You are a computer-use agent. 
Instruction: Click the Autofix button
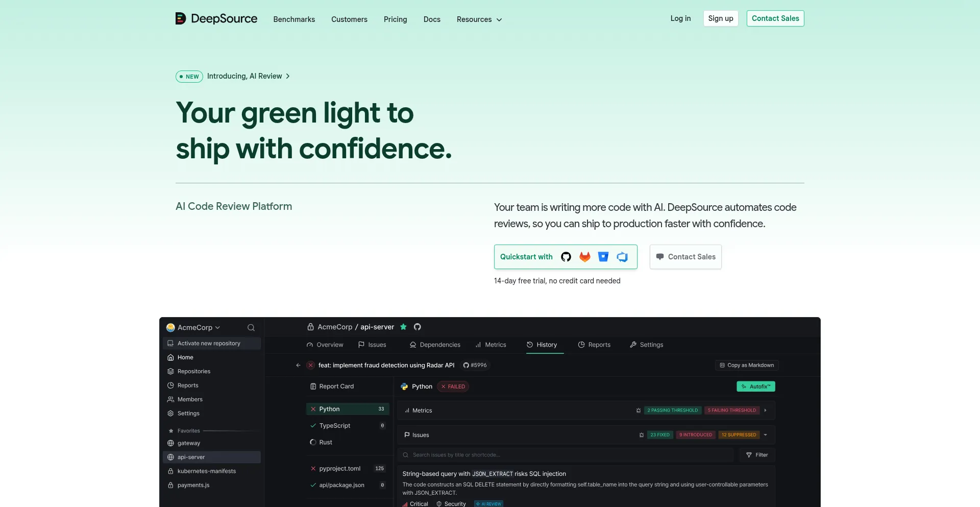point(755,387)
